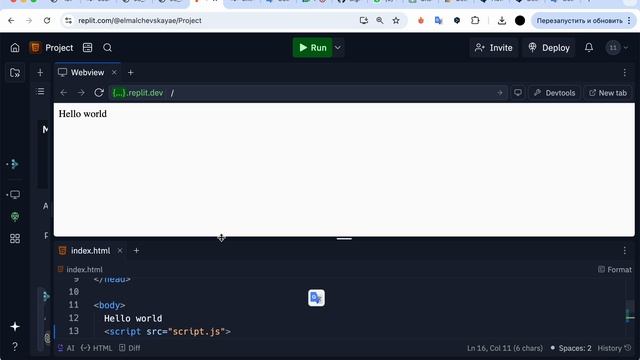Click the script.js string on line 13
This screenshot has width=640, height=360.
point(197,331)
